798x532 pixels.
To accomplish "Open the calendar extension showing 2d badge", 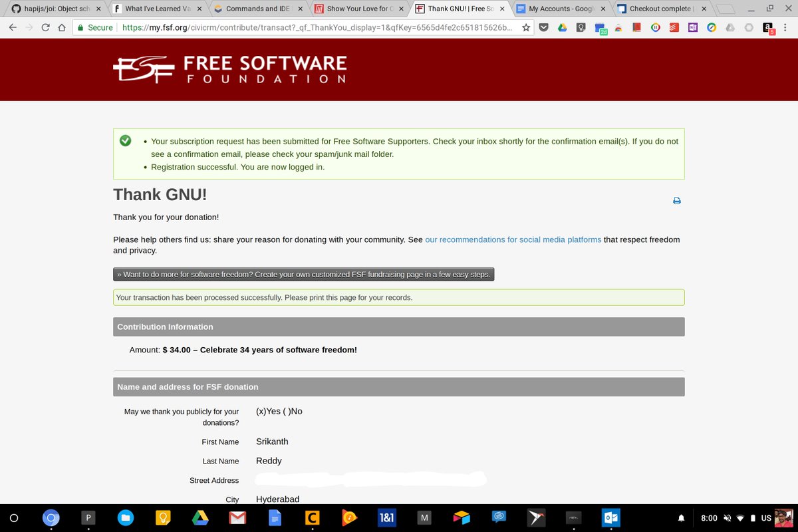I will 600,29.
